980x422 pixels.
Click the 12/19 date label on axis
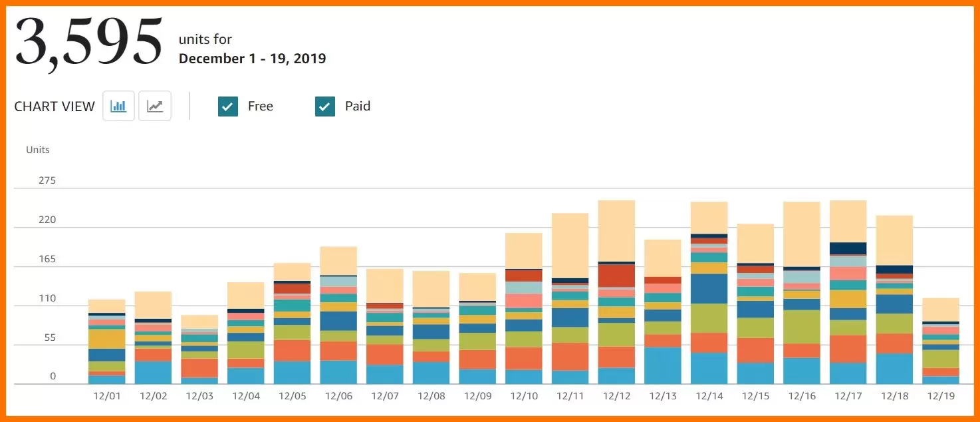click(x=941, y=396)
